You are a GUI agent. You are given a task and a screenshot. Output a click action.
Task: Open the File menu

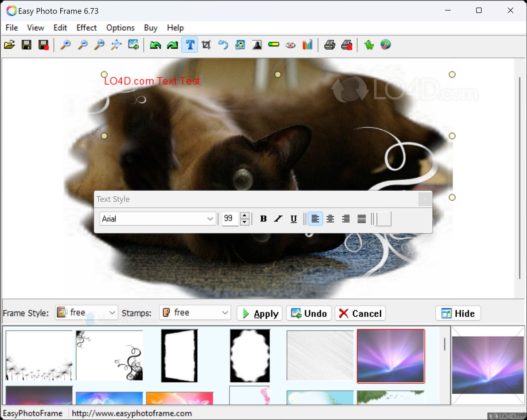(12, 28)
